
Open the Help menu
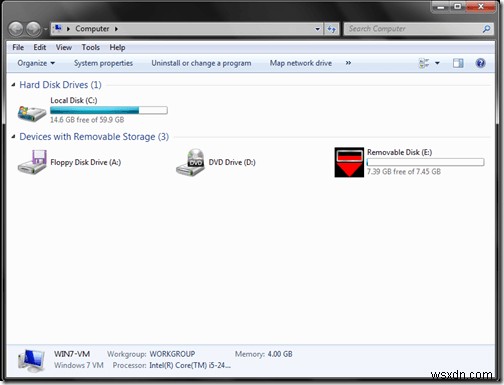tap(117, 48)
